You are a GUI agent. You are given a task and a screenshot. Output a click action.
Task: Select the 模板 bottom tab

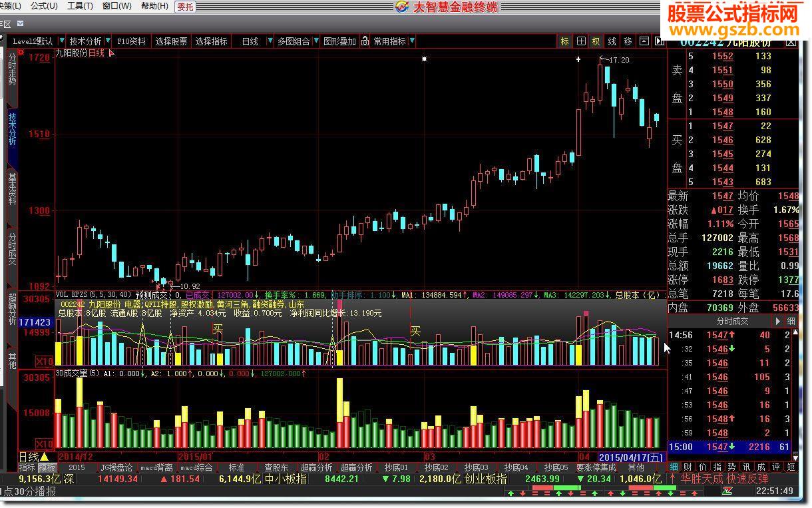(47, 467)
